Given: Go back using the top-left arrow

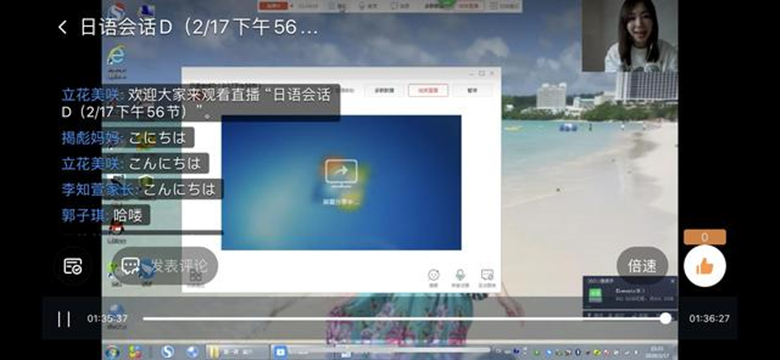Looking at the screenshot, I should (62, 27).
